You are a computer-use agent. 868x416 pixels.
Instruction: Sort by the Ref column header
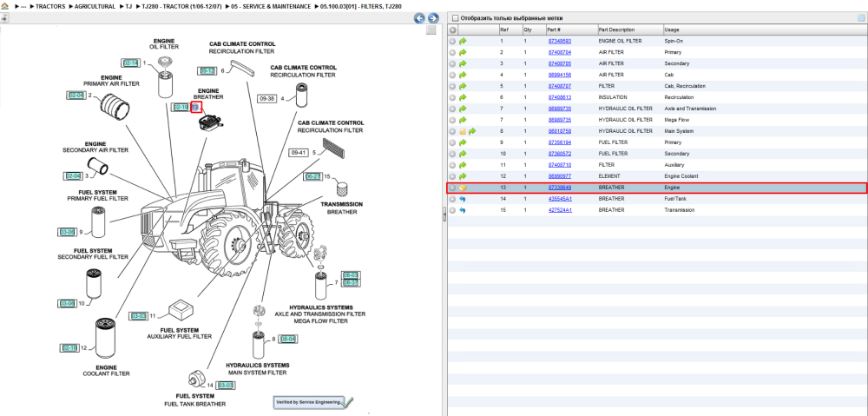[503, 30]
